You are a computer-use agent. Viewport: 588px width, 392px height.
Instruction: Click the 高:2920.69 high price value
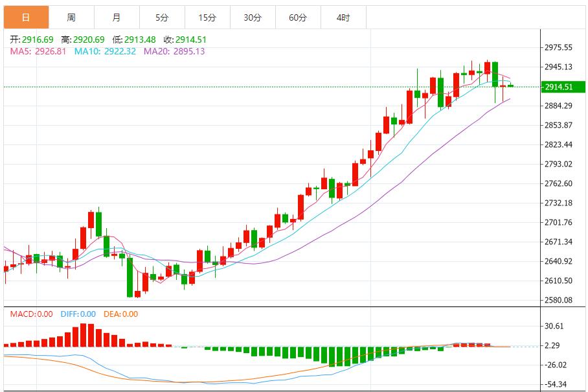(80, 40)
